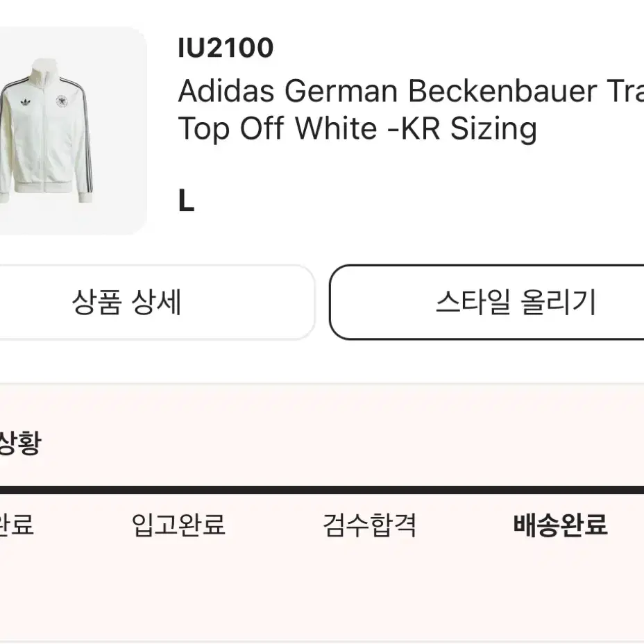
Task: Click the 스타일 올리기 button
Action: pyautogui.click(x=487, y=303)
